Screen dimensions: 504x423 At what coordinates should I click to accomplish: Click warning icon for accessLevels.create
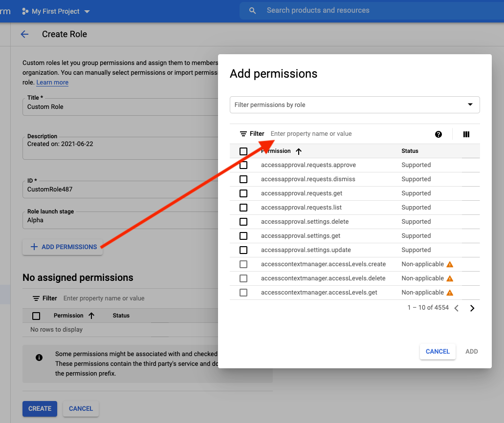pos(450,264)
